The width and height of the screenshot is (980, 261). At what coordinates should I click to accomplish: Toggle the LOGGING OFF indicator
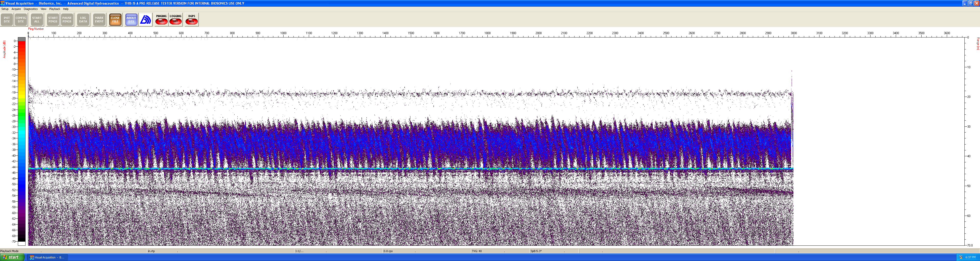coord(175,20)
